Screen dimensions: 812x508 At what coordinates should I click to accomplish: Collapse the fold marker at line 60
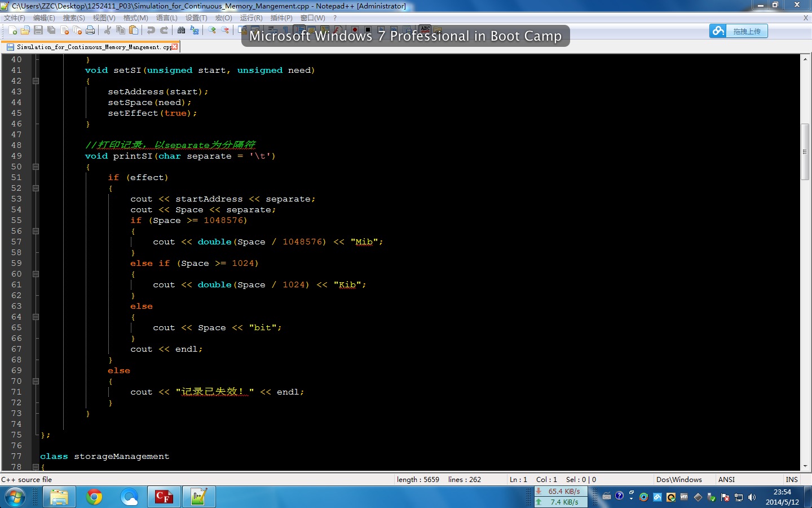click(x=36, y=274)
